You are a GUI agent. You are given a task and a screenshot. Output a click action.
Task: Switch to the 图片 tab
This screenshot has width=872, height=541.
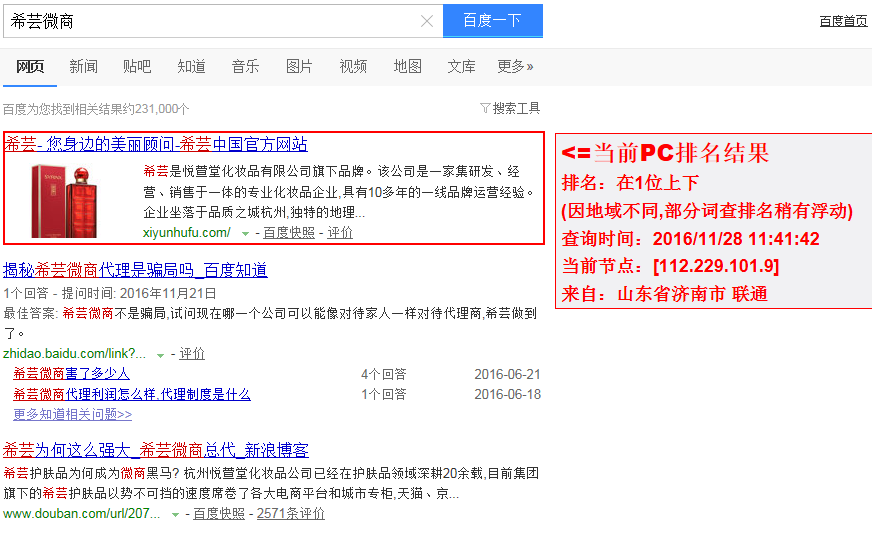tap(299, 67)
